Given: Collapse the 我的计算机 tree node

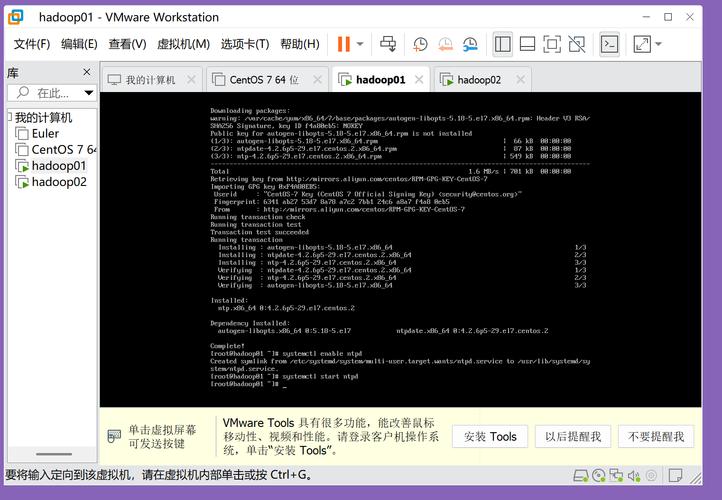Looking at the screenshot, I should (x=10, y=117).
